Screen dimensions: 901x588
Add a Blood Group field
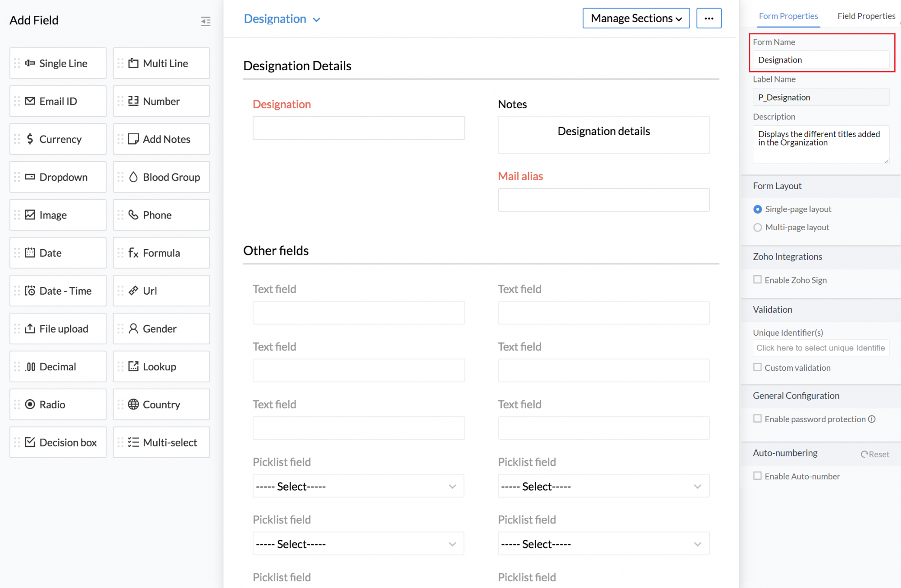point(161,177)
